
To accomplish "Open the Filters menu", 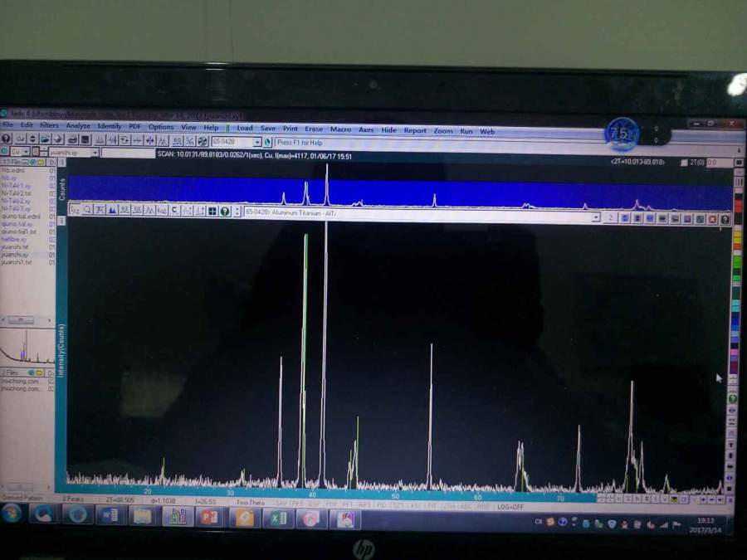I will 49,125.
